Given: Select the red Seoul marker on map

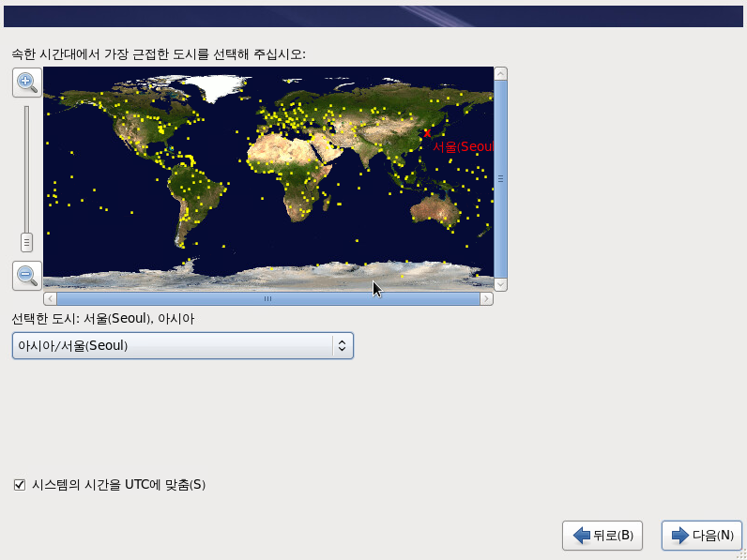Looking at the screenshot, I should click(x=427, y=133).
